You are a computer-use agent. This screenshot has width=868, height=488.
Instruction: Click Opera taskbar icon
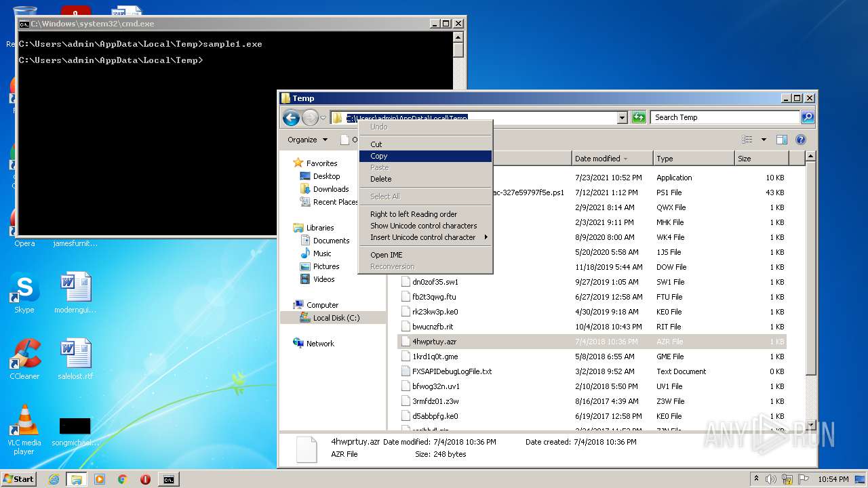[145, 479]
